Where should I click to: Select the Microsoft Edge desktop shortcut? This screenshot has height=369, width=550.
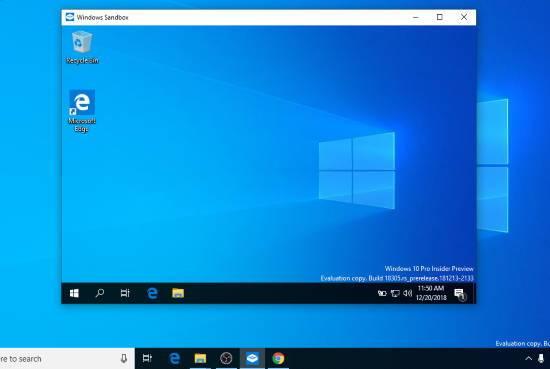pos(82,110)
